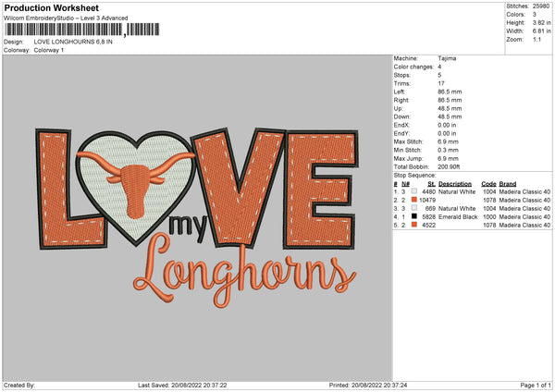Click the Code column header
The width and height of the screenshot is (555, 392).
(488, 184)
